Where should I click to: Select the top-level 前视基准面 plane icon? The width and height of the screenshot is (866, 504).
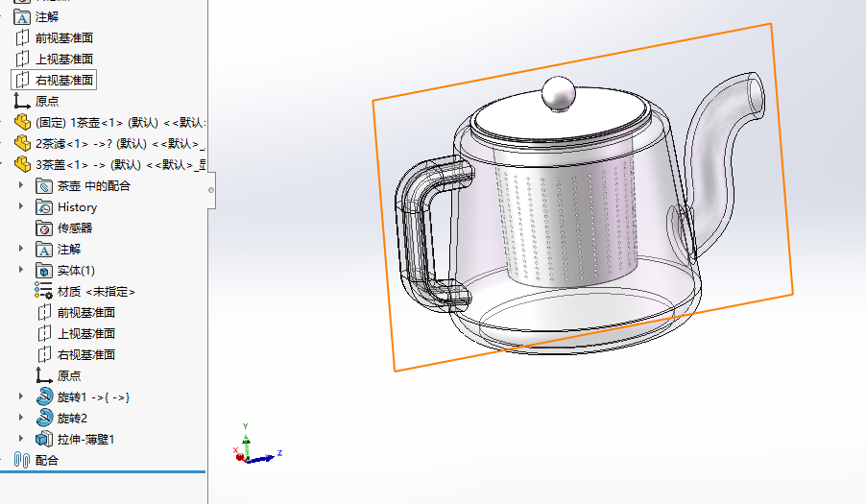pyautogui.click(x=22, y=37)
